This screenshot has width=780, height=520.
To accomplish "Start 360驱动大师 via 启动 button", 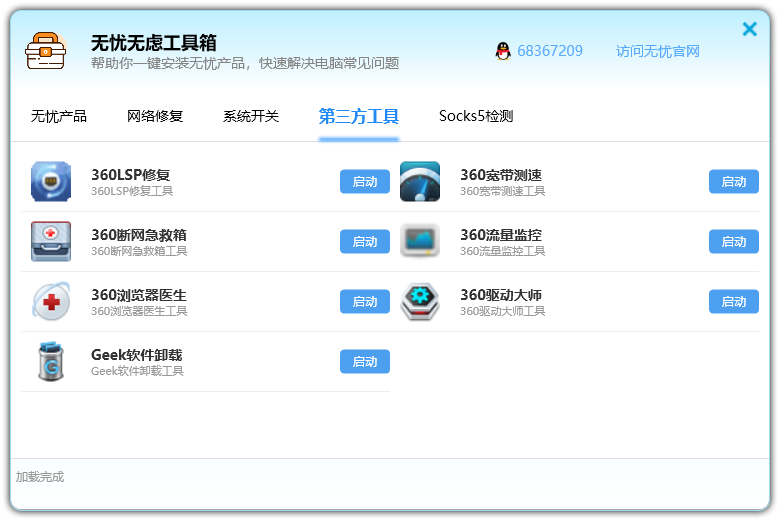I will (x=734, y=301).
